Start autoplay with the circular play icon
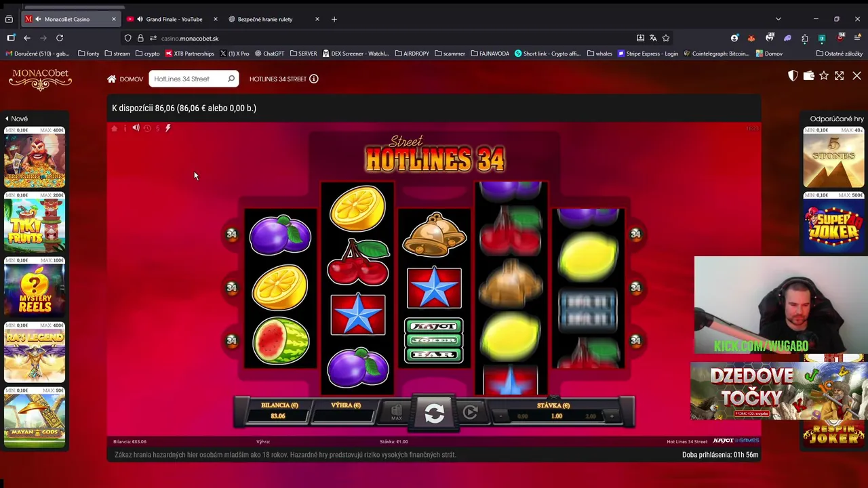868x488 pixels. (470, 412)
